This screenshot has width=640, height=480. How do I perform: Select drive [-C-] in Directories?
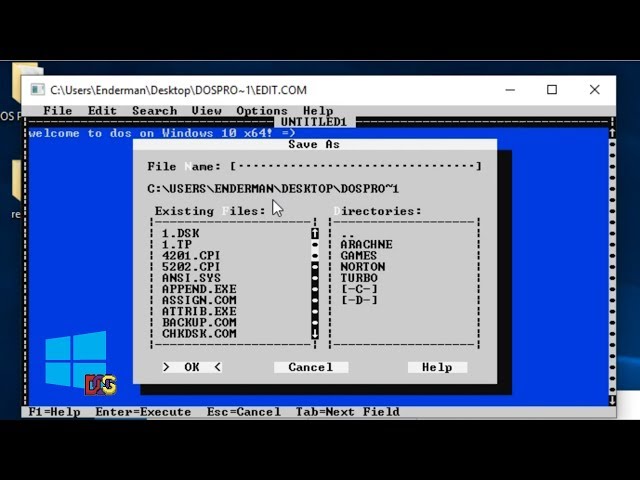point(359,289)
